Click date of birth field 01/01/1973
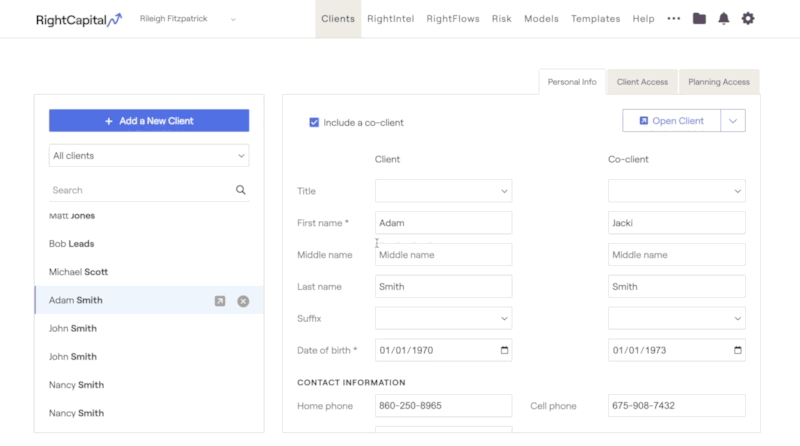The height and width of the screenshot is (446, 800). click(x=677, y=350)
